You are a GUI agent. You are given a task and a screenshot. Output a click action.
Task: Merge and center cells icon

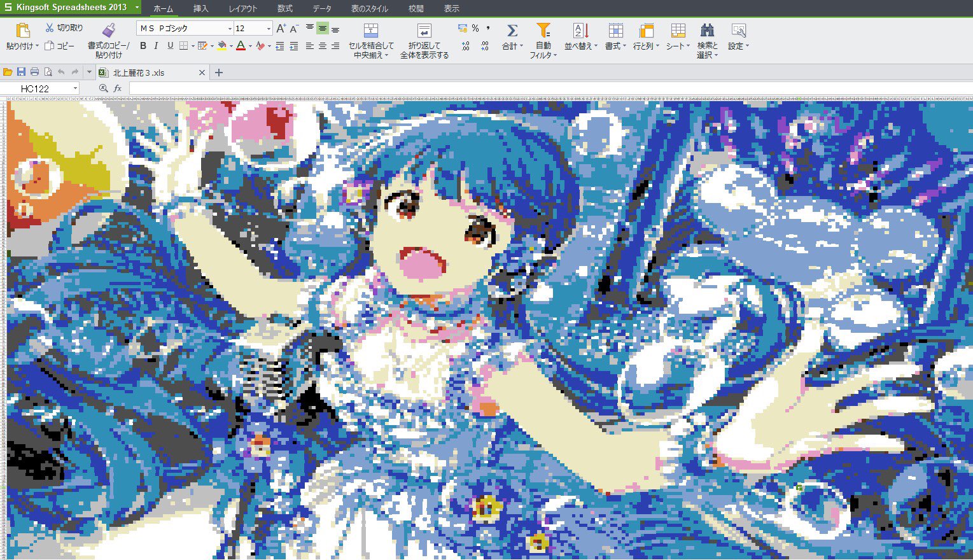370,31
